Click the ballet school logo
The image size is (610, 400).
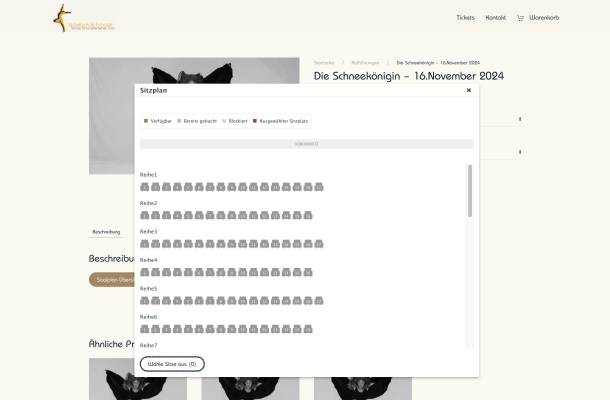coord(84,17)
